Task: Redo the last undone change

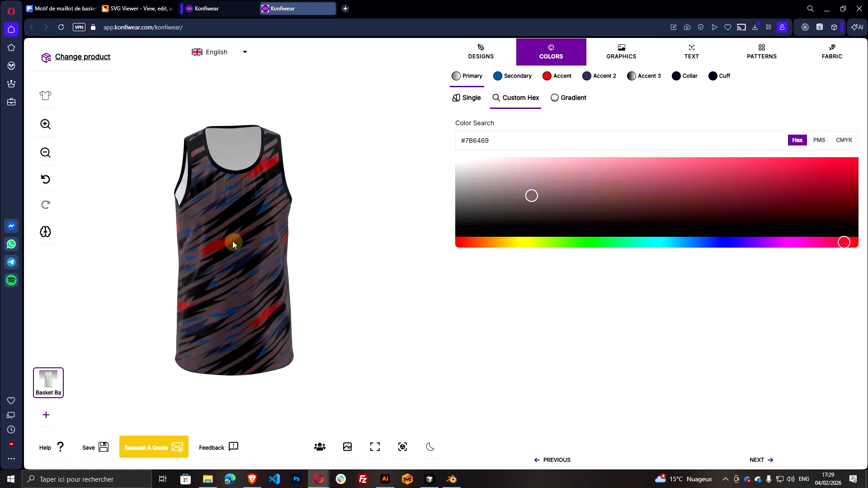Action: (x=45, y=205)
